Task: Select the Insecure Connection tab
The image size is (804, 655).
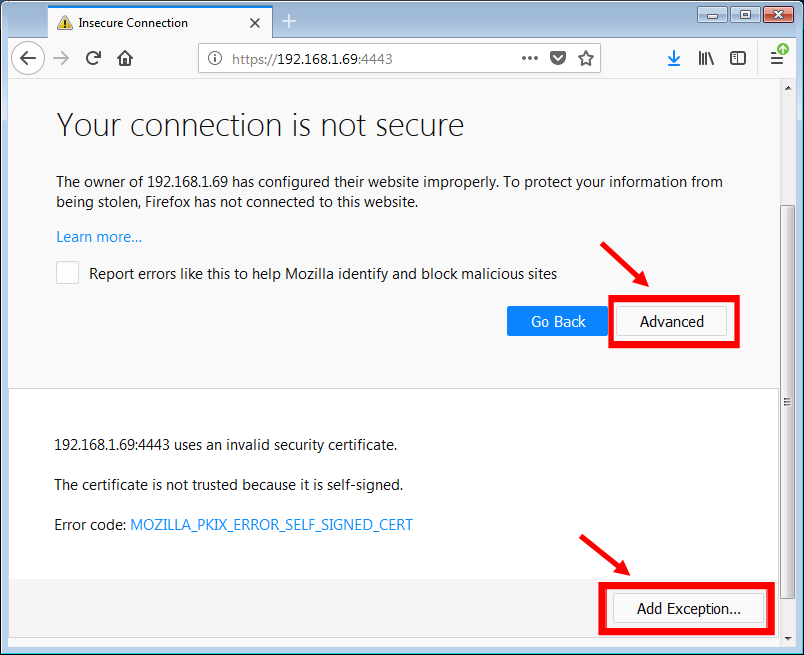Action: pyautogui.click(x=150, y=22)
